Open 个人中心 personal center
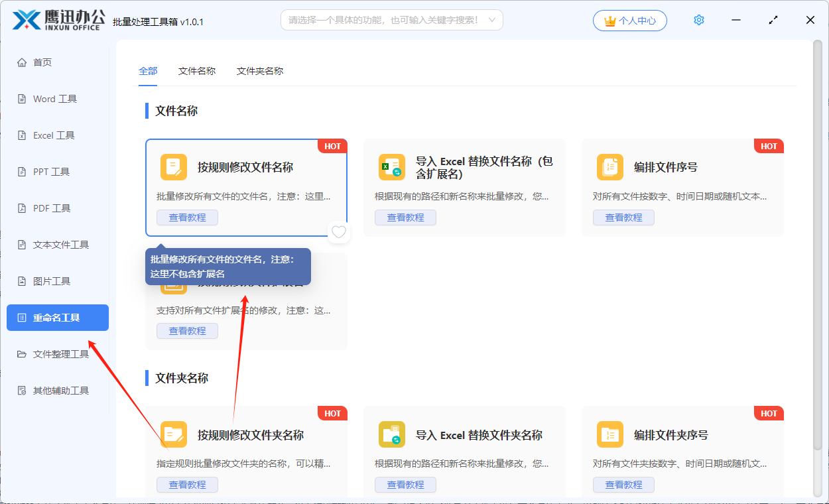Viewport: 829px width, 504px height. click(630, 21)
